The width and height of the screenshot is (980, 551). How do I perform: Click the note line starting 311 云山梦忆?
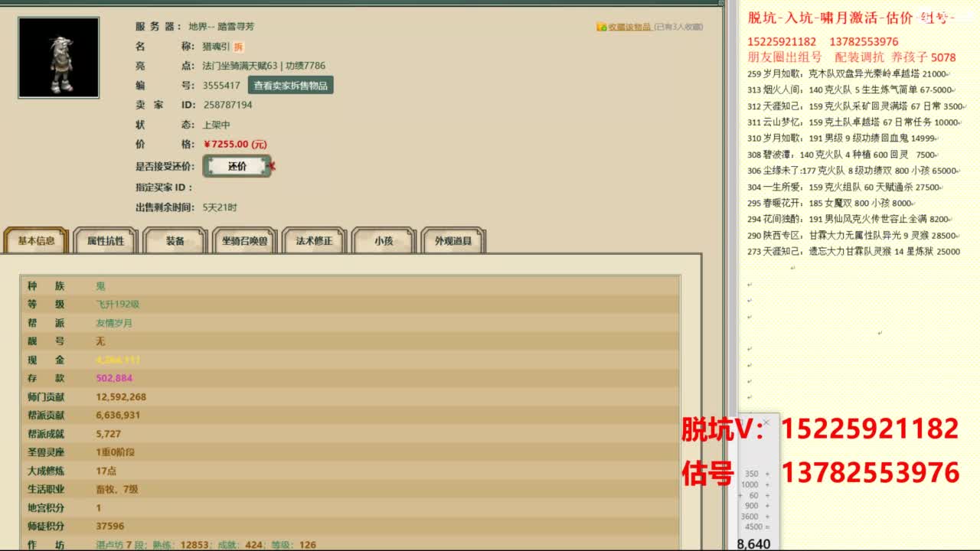pos(853,122)
